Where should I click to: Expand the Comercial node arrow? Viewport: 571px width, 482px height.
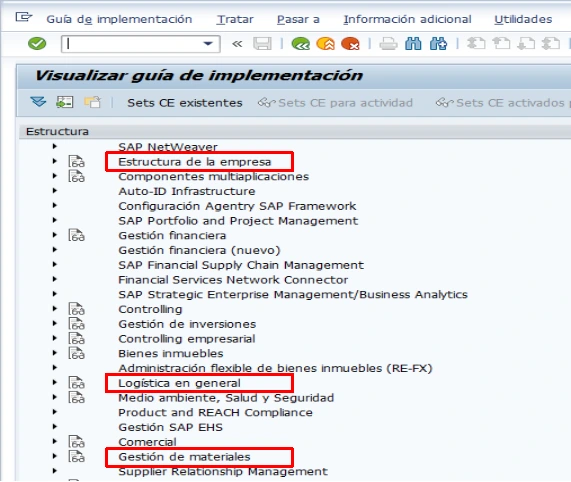coord(55,441)
